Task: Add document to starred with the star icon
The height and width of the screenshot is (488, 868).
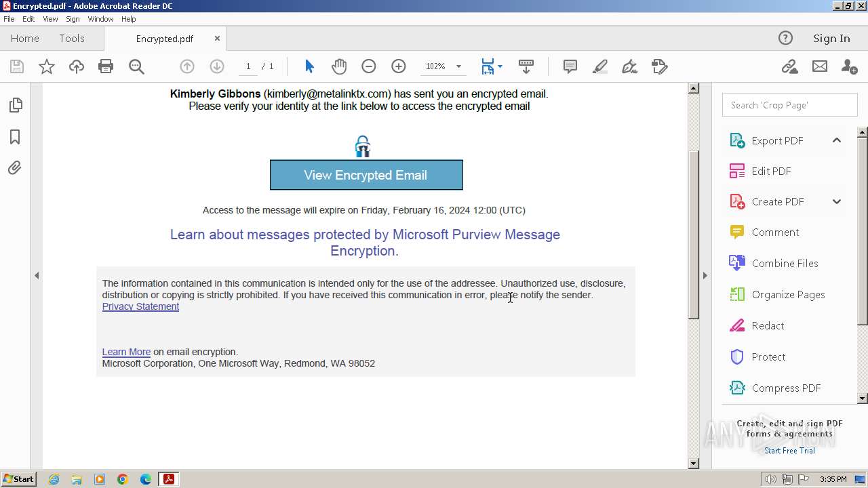Action: (x=47, y=66)
